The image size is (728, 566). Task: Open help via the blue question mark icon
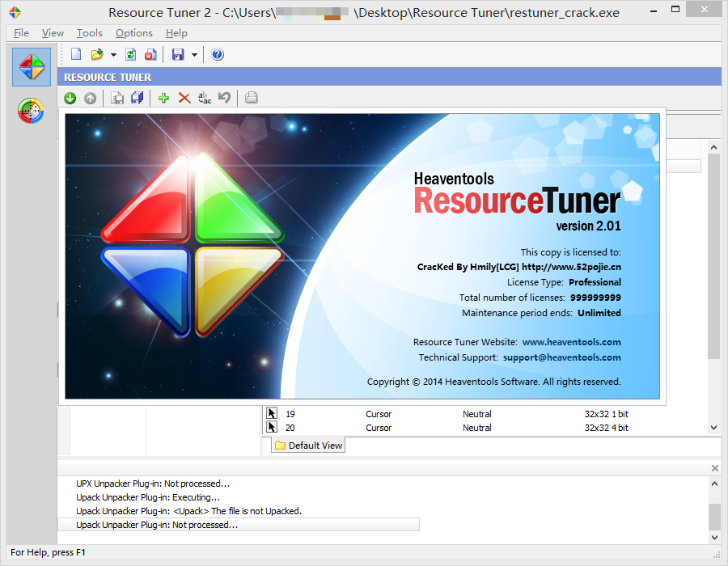(218, 54)
